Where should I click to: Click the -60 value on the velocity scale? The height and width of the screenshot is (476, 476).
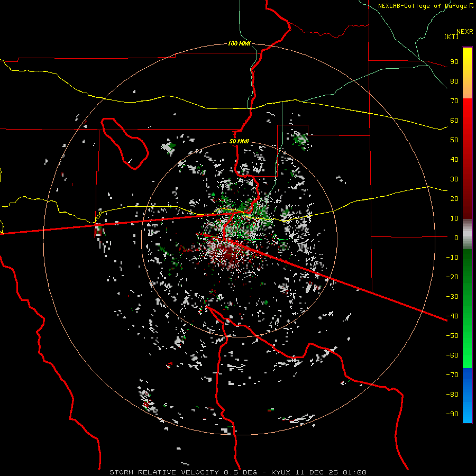coord(452,355)
